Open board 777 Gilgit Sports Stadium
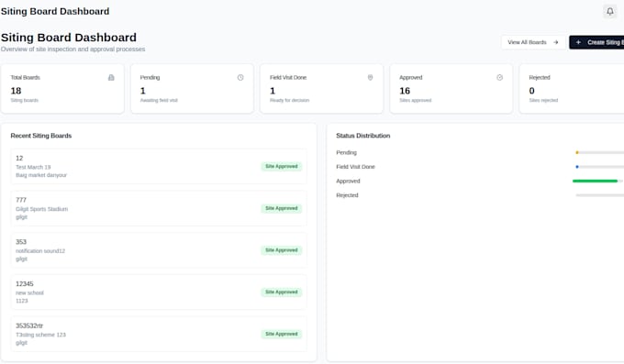The image size is (624, 364). pyautogui.click(x=159, y=208)
